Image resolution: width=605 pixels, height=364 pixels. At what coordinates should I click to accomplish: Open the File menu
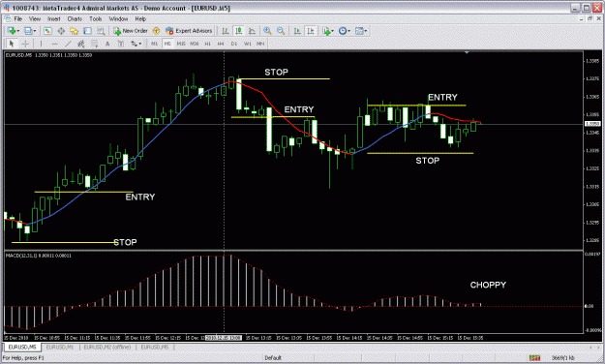[18, 18]
